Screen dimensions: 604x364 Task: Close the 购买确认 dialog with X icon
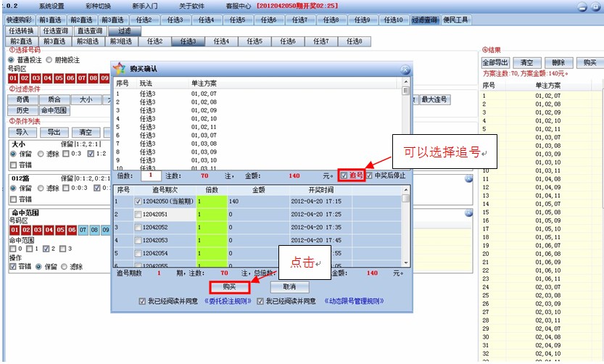pyautogui.click(x=405, y=70)
